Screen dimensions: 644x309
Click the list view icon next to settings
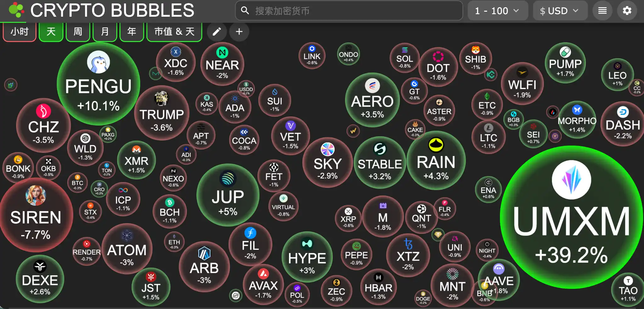coord(602,10)
